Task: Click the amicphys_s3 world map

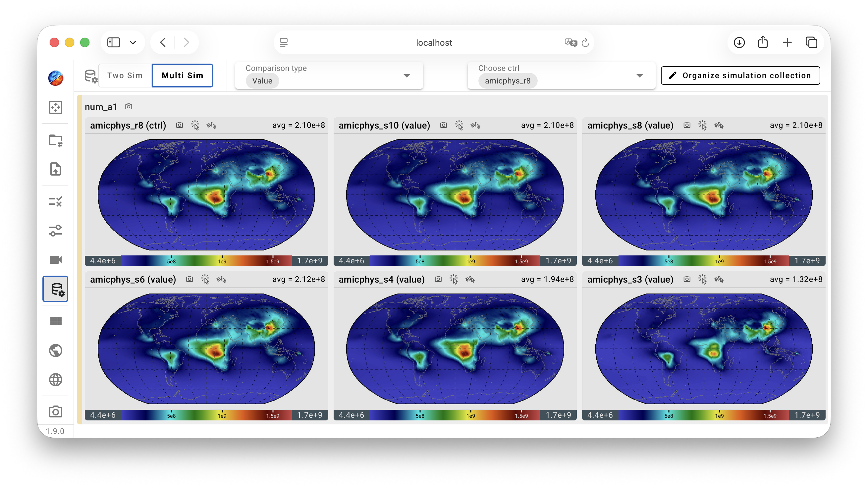Action: pos(704,349)
